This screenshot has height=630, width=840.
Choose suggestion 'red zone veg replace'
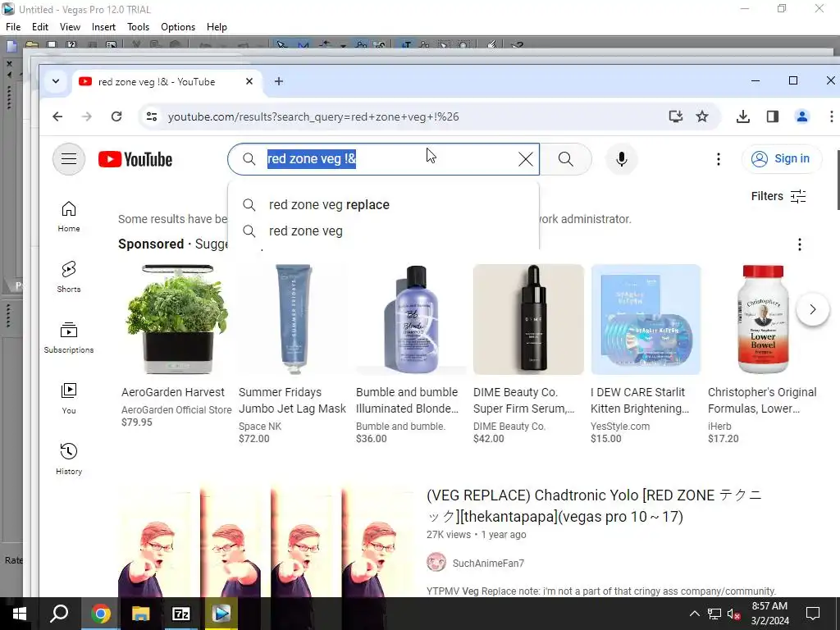(x=383, y=204)
